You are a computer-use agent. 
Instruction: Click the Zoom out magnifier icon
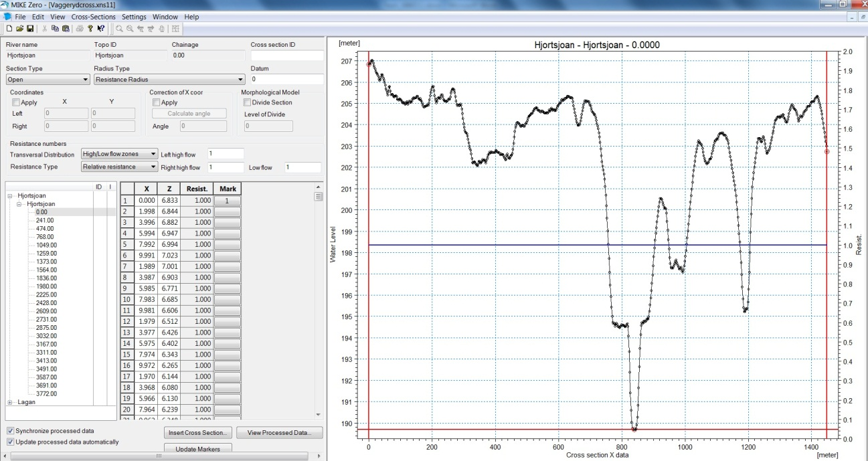130,29
